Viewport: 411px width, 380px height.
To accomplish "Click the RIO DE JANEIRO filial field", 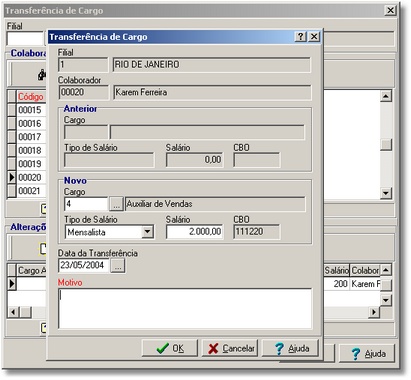I will point(212,65).
